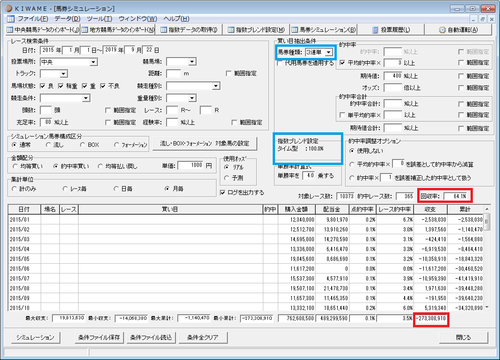Select the 馬券シミュレーション toolbar icon
The width and height of the screenshot is (500, 360).
pyautogui.click(x=295, y=30)
